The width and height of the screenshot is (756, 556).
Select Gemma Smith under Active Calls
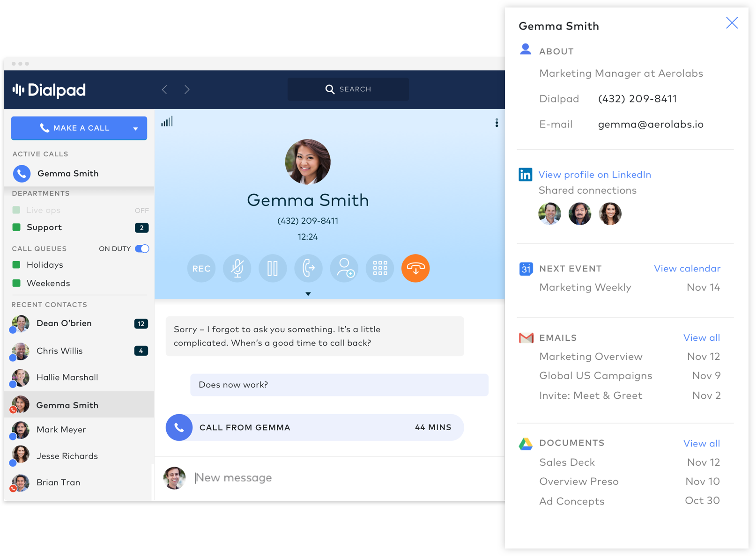[79, 174]
